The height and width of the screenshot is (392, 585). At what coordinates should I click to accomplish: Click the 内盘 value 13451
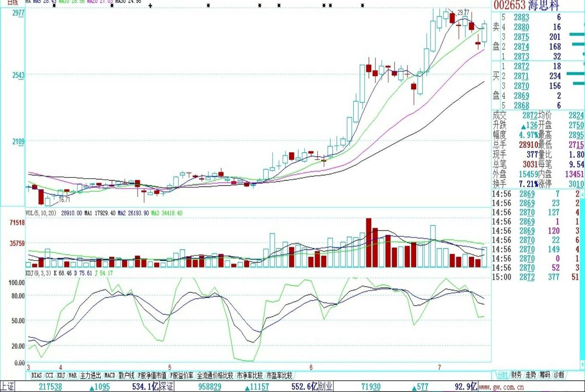[574, 174]
